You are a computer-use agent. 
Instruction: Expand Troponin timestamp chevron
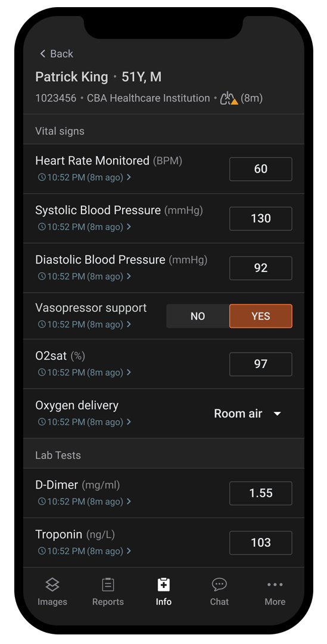[129, 551]
